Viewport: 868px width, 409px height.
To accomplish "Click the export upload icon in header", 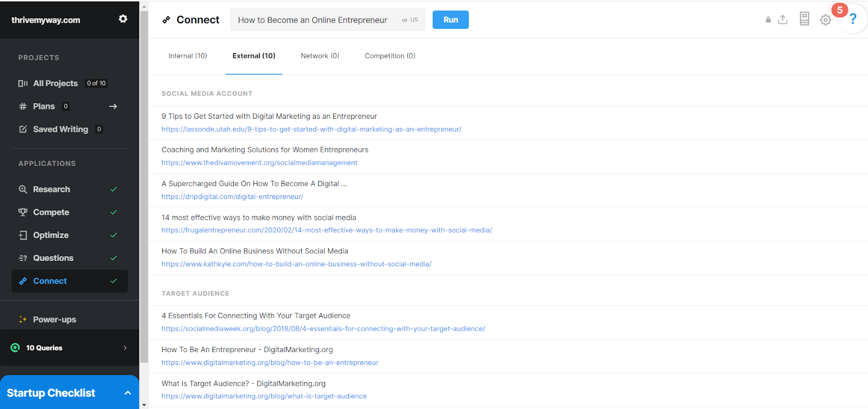I will click(782, 20).
